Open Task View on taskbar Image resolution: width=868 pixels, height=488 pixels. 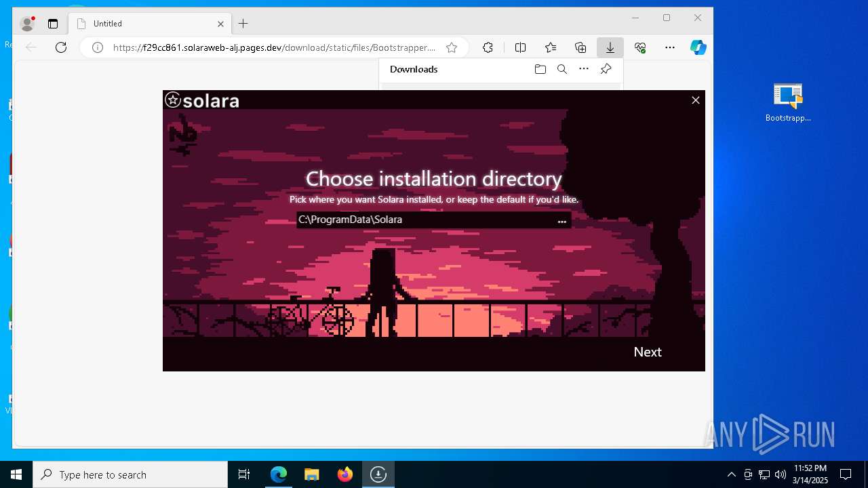click(x=244, y=474)
